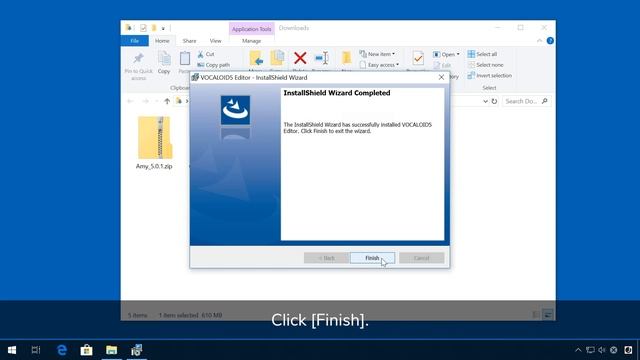This screenshot has height=360, width=640.
Task: Click Cut in the Clipboard group
Action: (206, 54)
